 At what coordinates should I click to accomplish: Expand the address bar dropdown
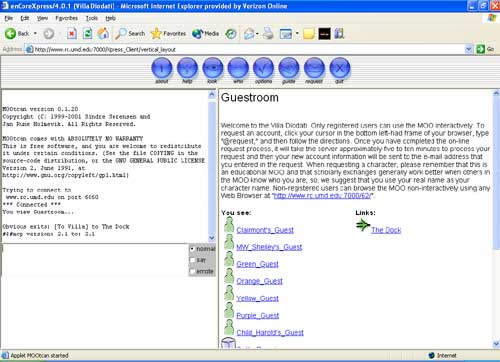pyautogui.click(x=468, y=49)
